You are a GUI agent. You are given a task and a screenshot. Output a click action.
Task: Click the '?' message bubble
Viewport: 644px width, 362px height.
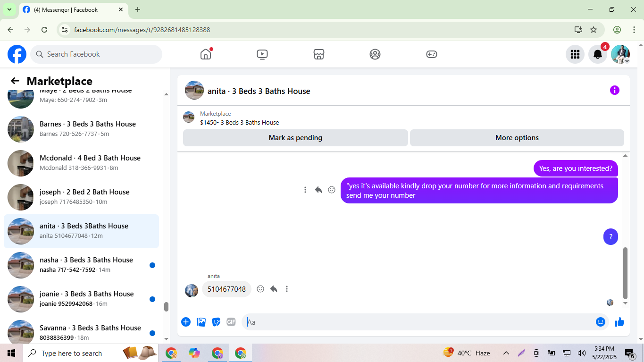click(x=611, y=237)
